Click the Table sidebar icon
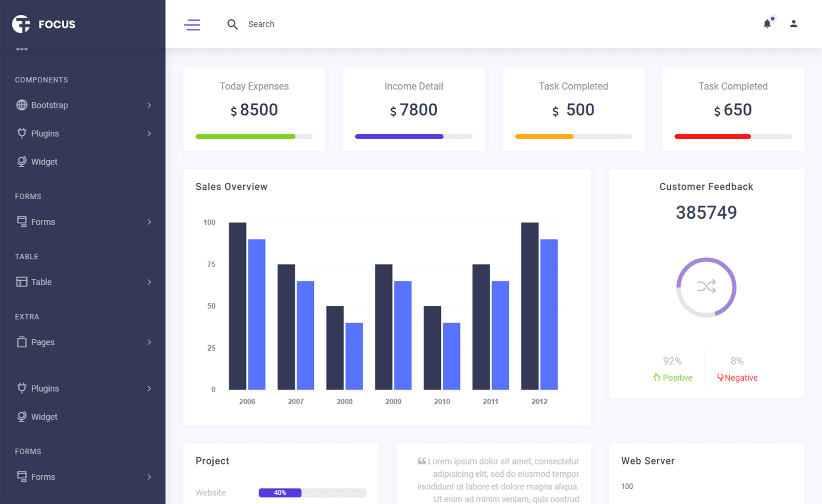 tap(21, 282)
